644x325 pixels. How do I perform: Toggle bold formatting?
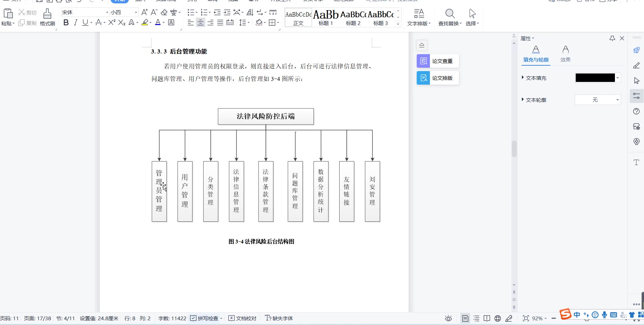pos(66,23)
